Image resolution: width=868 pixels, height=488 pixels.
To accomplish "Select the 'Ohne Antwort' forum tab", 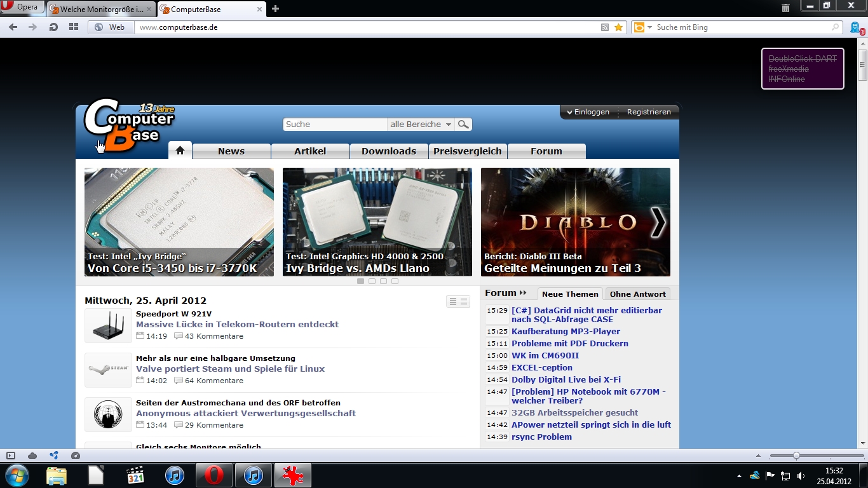I will pyautogui.click(x=637, y=294).
